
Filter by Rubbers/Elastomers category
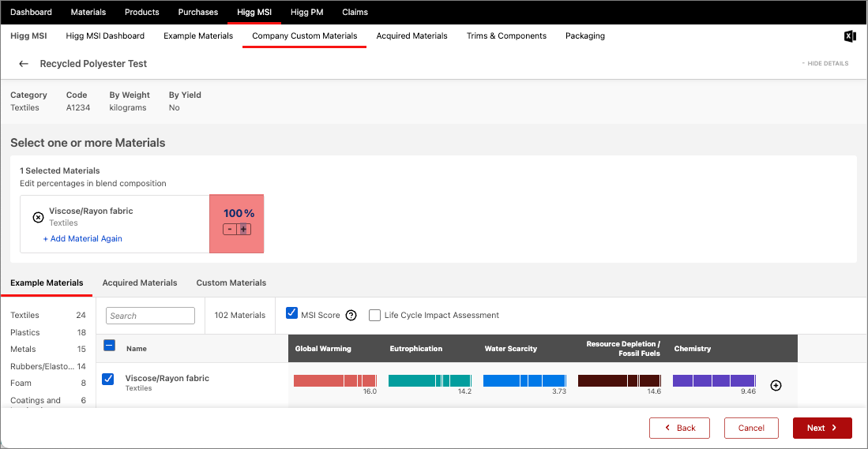pyautogui.click(x=48, y=366)
